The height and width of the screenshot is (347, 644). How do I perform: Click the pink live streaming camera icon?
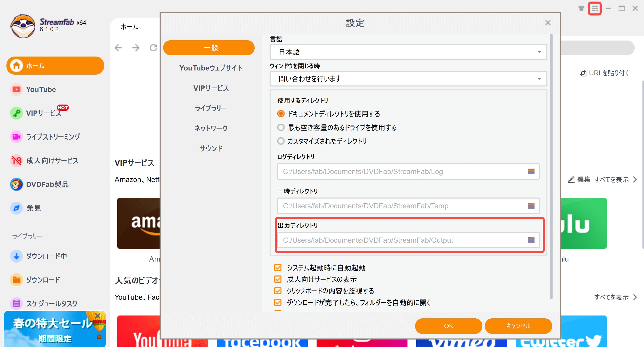click(17, 137)
